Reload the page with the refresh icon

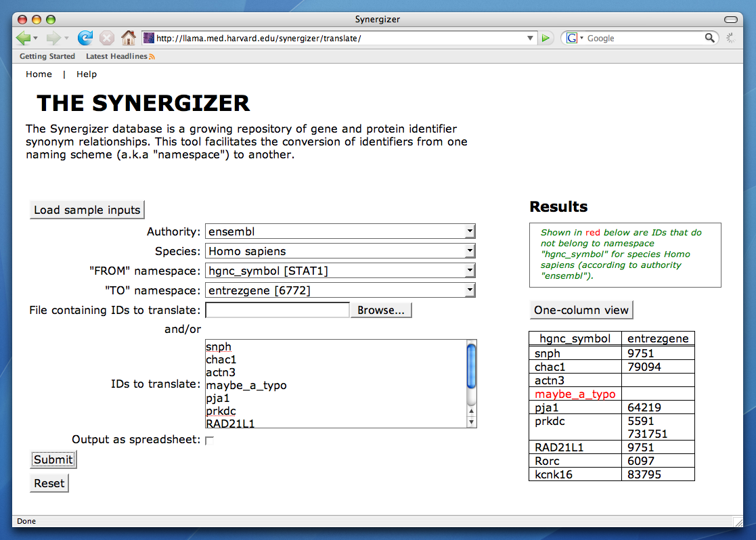pos(85,38)
